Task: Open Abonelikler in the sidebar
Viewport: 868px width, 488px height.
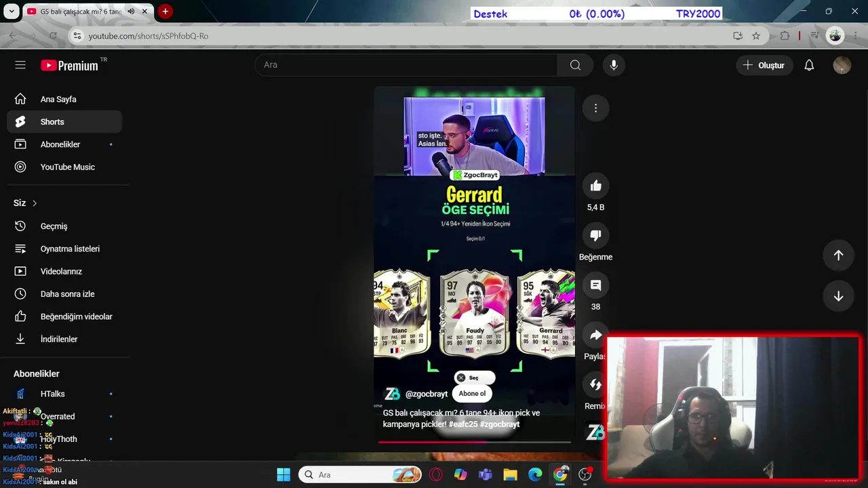Action: click(64, 144)
